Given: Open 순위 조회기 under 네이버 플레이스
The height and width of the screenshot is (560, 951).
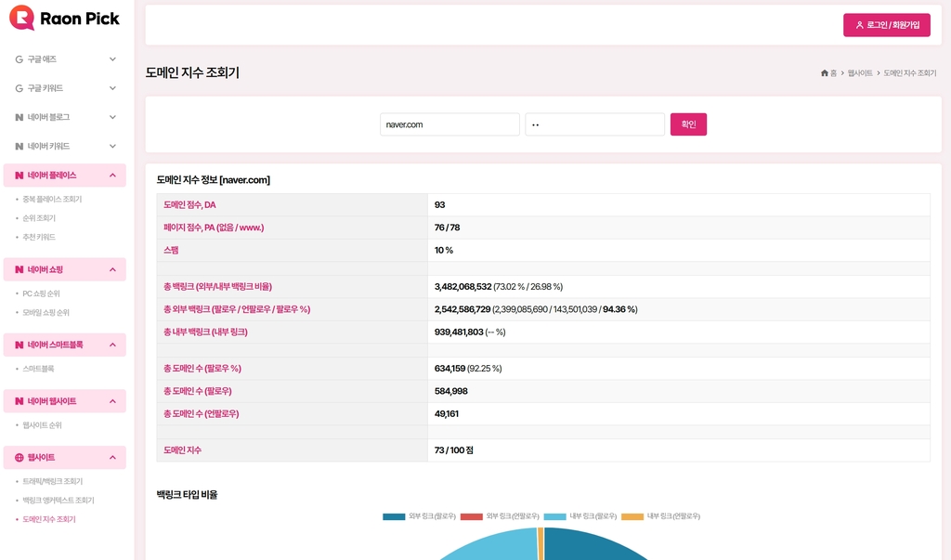Looking at the screenshot, I should pyautogui.click(x=39, y=218).
